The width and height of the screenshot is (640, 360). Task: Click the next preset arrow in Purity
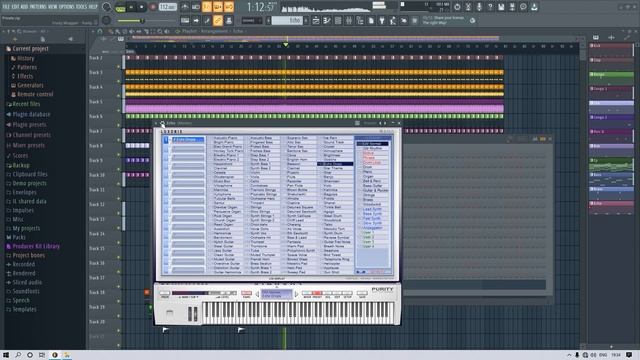[296, 294]
